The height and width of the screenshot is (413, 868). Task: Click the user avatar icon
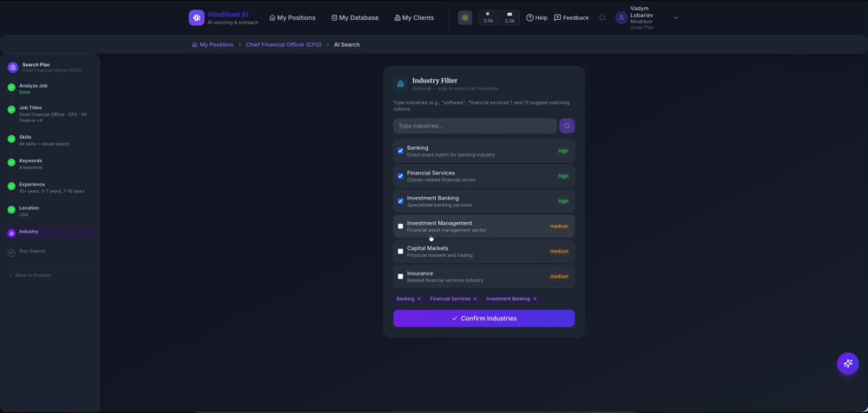coord(621,17)
